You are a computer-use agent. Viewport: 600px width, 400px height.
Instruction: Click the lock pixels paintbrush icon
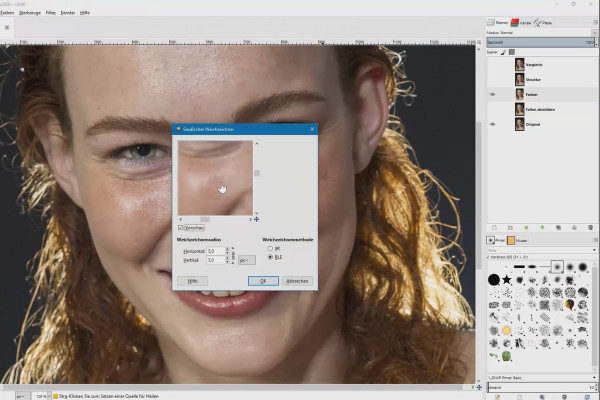[504, 52]
